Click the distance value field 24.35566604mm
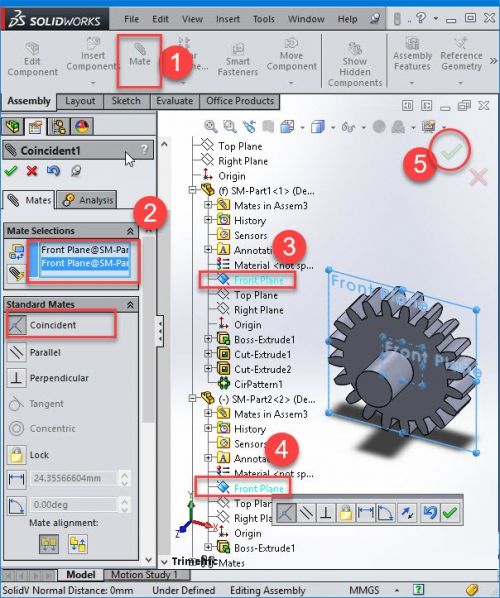The width and height of the screenshot is (500, 598). click(x=74, y=478)
